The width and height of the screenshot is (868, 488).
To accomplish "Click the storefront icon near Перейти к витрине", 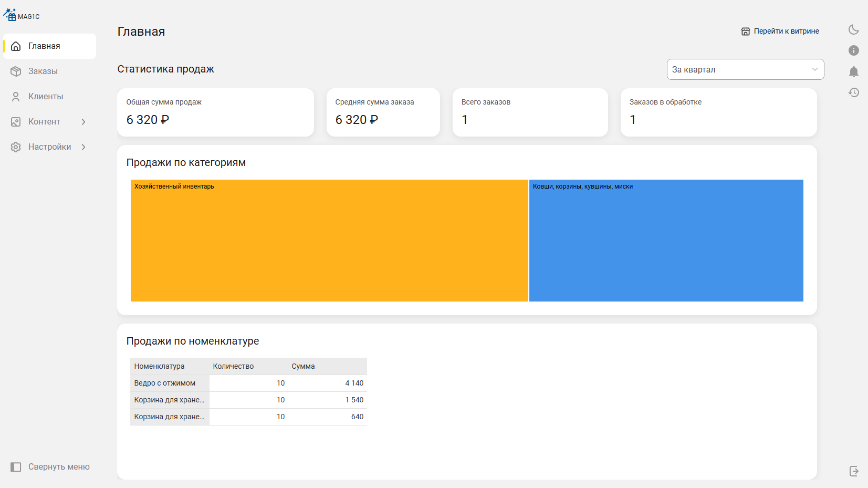I will pos(745,32).
